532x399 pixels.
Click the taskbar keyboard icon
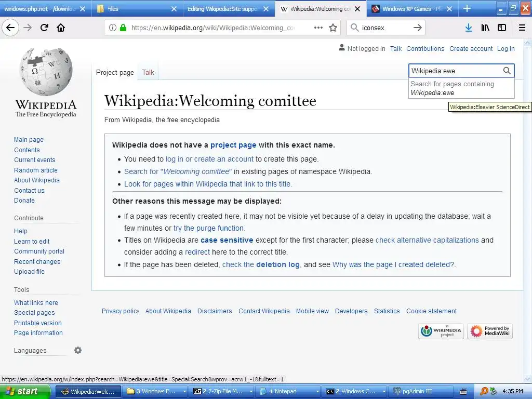pos(463,392)
